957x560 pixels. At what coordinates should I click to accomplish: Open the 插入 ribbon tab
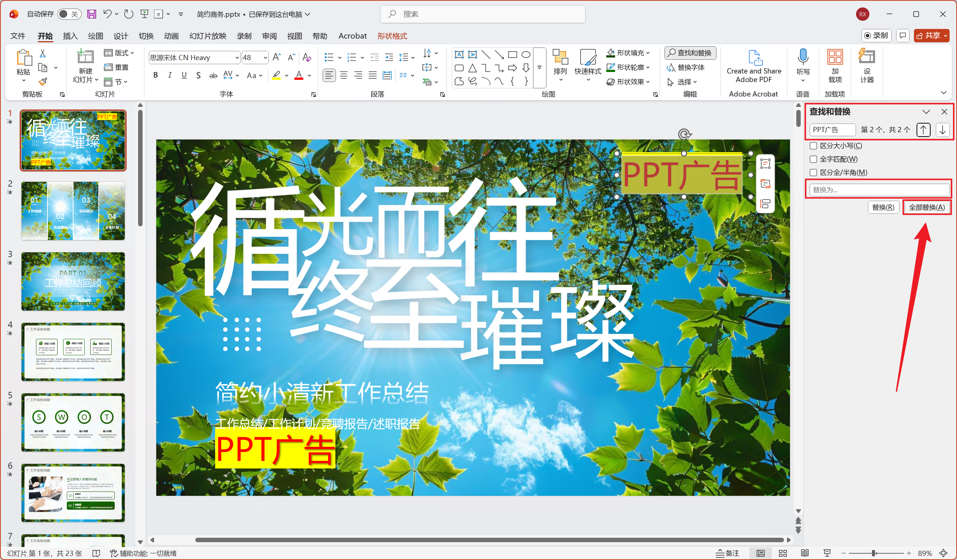[70, 36]
